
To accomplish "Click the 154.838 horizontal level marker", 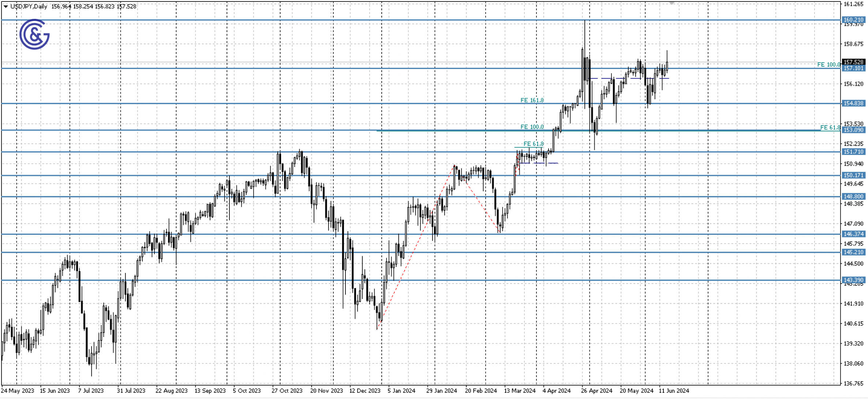I will point(854,104).
